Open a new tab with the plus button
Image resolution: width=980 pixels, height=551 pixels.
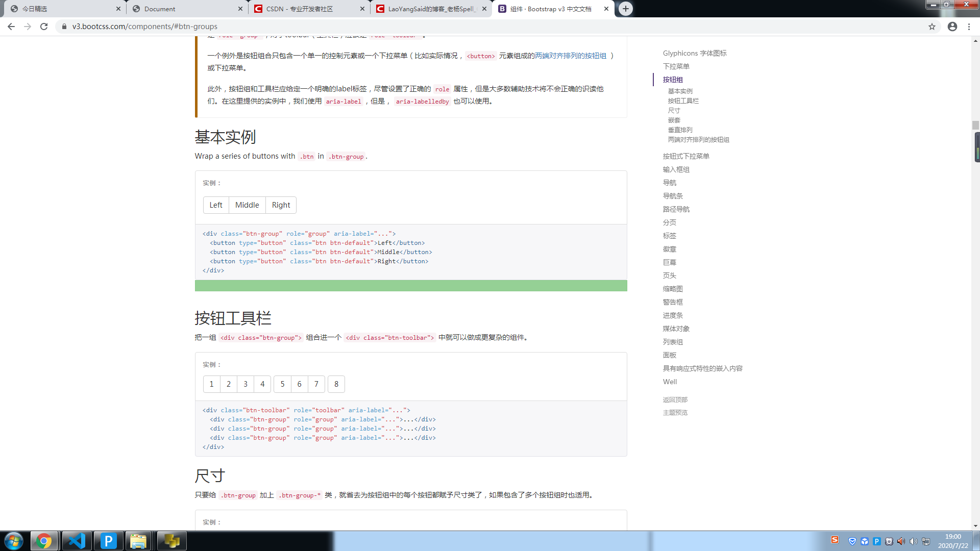pyautogui.click(x=626, y=9)
